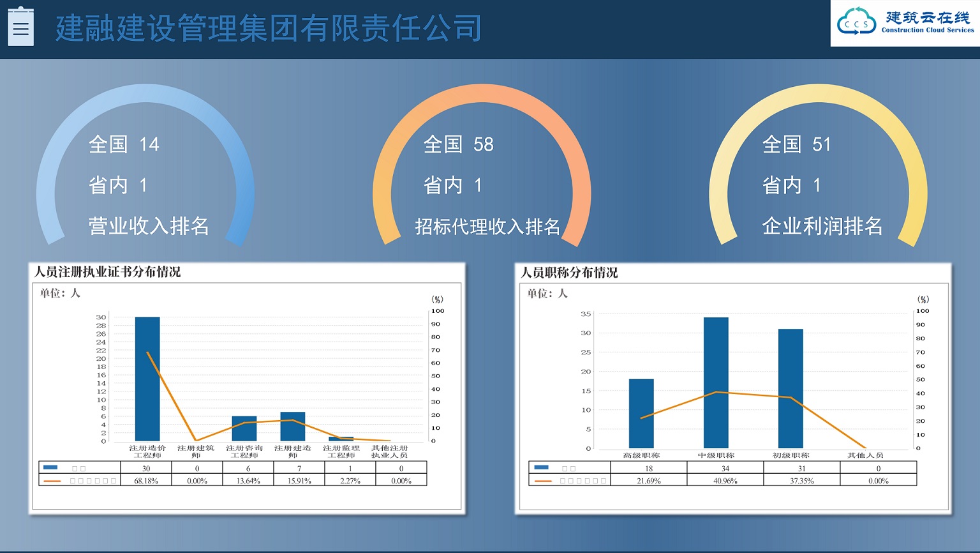The width and height of the screenshot is (980, 553).
Task: Click the 建融建设管理集团有限责任公司 title
Action: pyautogui.click(x=268, y=29)
